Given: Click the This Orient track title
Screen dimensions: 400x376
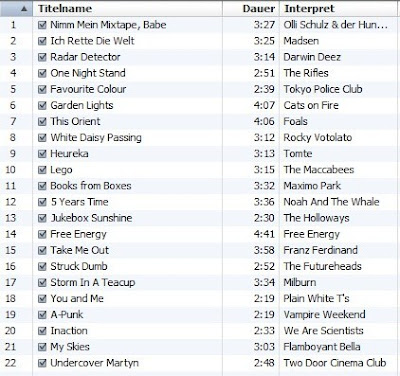Looking at the screenshot, I should (75, 121).
